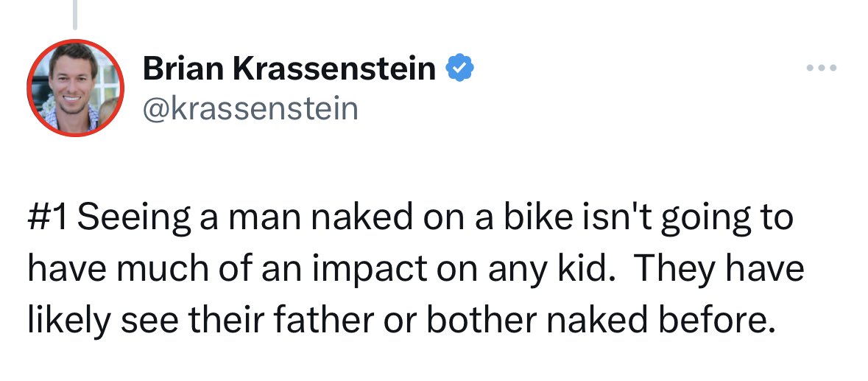Image resolution: width=868 pixels, height=381 pixels.
Task: Click the word "before" ending the tweet
Action: click(x=715, y=319)
